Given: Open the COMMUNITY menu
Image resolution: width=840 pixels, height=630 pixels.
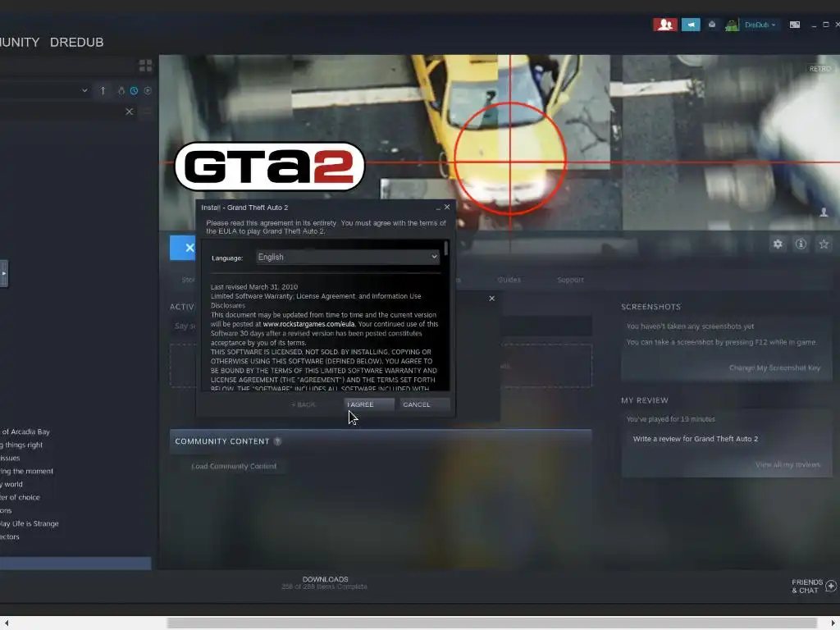Looking at the screenshot, I should pyautogui.click(x=20, y=42).
